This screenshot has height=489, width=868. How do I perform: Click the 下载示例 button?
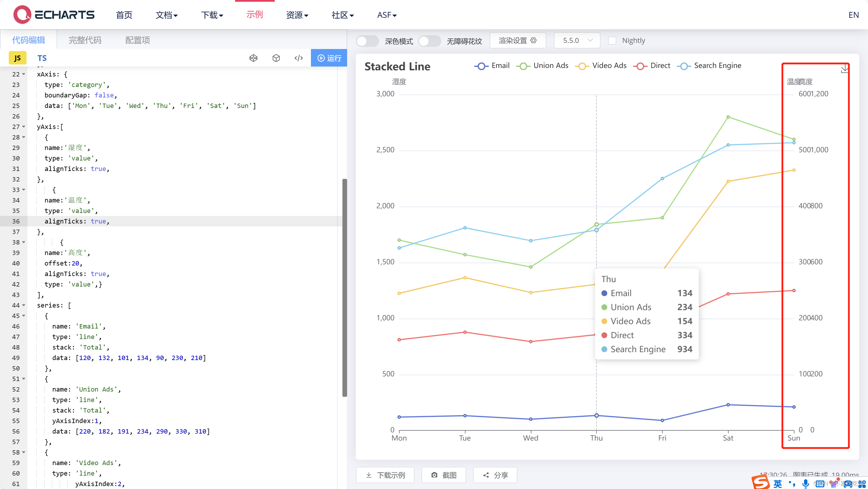[x=385, y=475]
